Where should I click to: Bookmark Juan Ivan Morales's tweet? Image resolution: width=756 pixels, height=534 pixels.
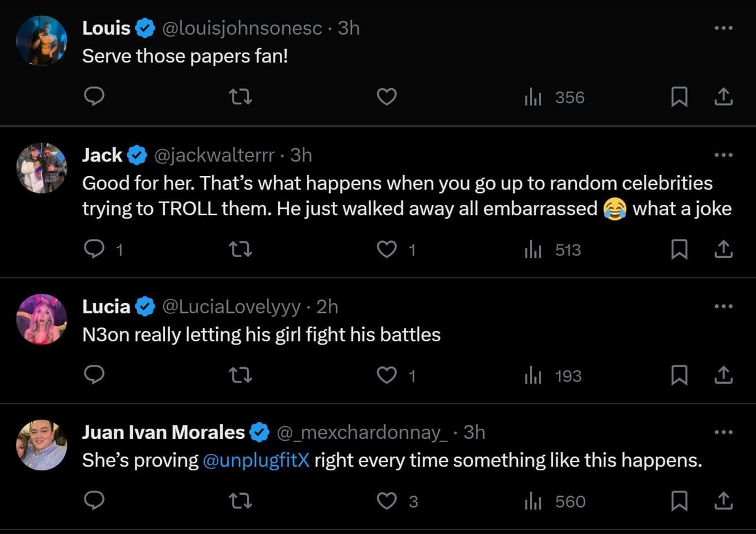679,501
